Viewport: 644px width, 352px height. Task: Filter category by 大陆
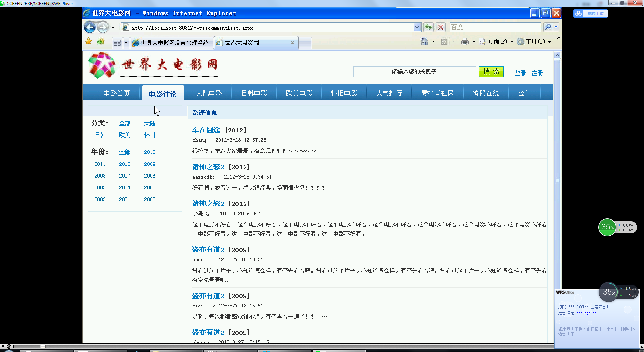(150, 123)
